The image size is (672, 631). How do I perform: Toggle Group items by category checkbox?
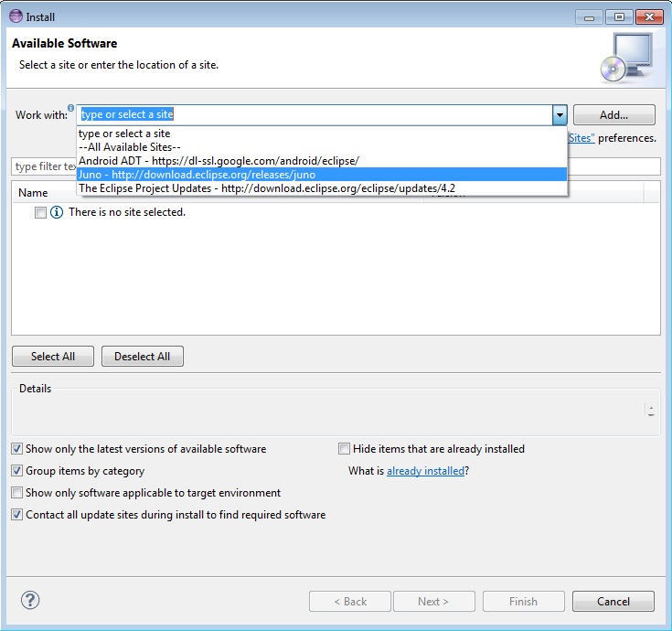coord(16,471)
